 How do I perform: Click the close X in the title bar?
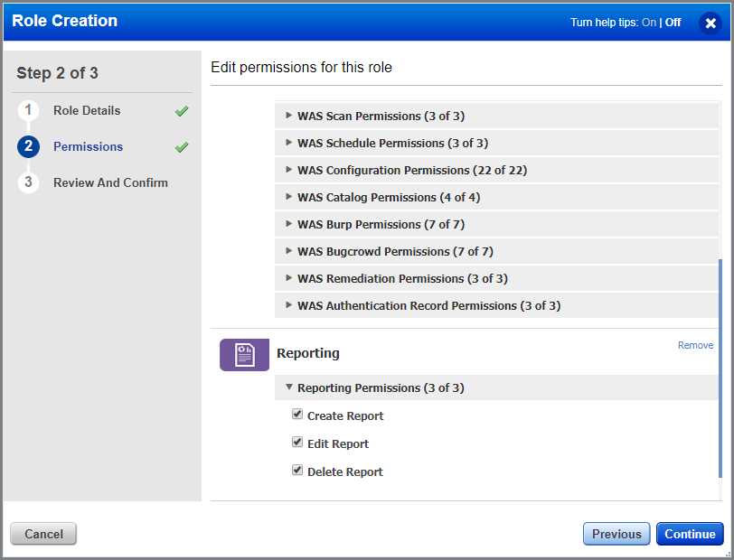[x=710, y=23]
